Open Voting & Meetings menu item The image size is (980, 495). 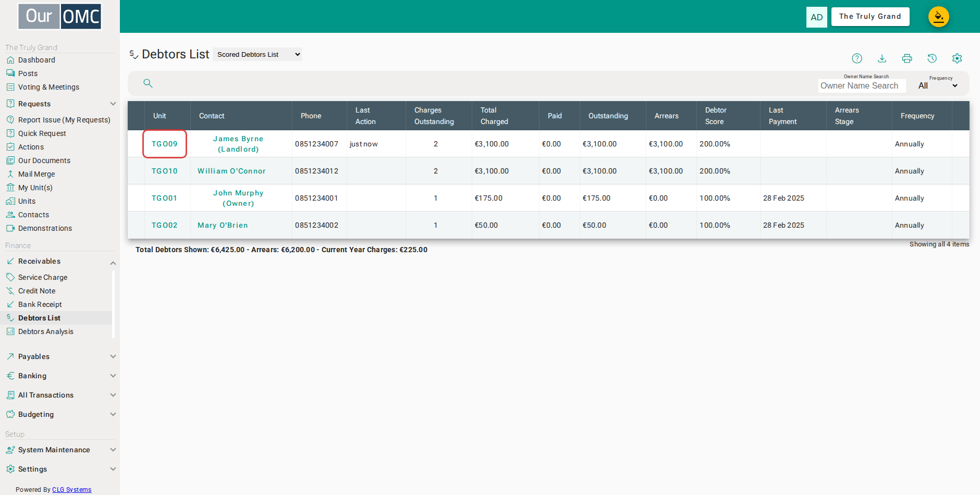(49, 87)
